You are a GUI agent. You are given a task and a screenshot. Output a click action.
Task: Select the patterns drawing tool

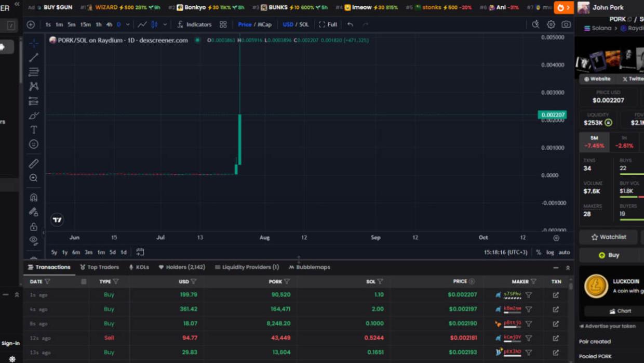click(34, 86)
